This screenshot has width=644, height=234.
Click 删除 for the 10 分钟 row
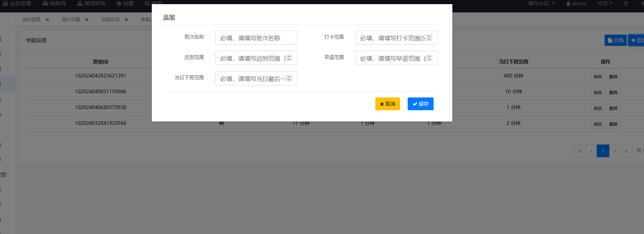point(613,93)
